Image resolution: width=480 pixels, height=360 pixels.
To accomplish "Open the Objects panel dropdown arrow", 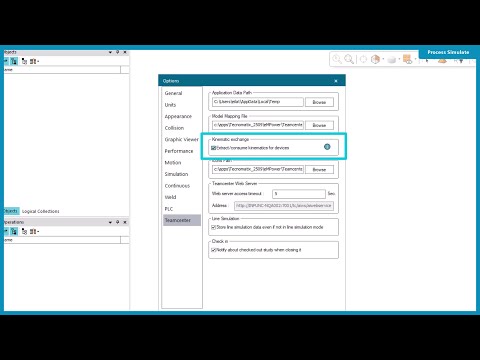I will (110, 52).
